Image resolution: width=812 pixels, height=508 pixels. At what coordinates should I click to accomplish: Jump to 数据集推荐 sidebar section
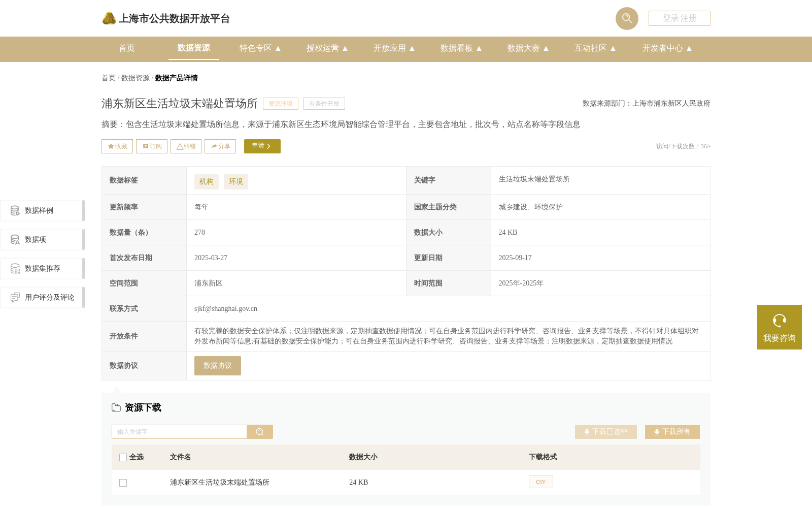pyautogui.click(x=43, y=269)
